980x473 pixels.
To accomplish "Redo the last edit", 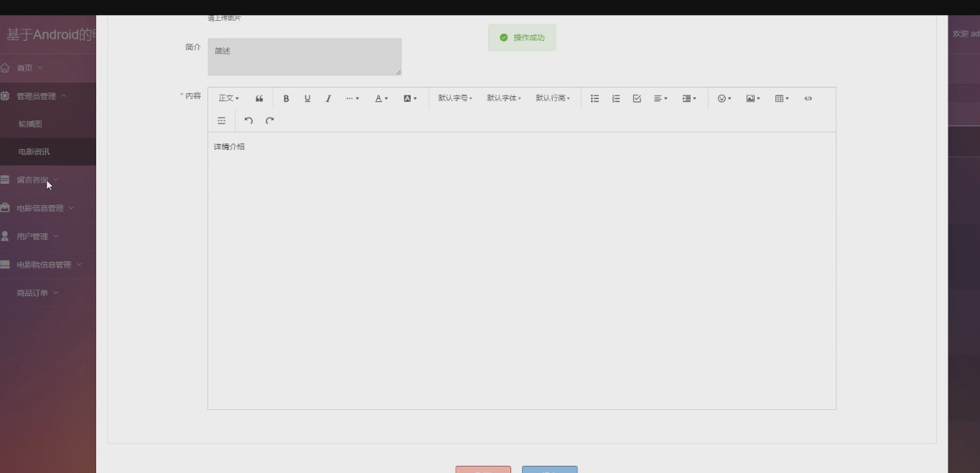I will [x=270, y=121].
